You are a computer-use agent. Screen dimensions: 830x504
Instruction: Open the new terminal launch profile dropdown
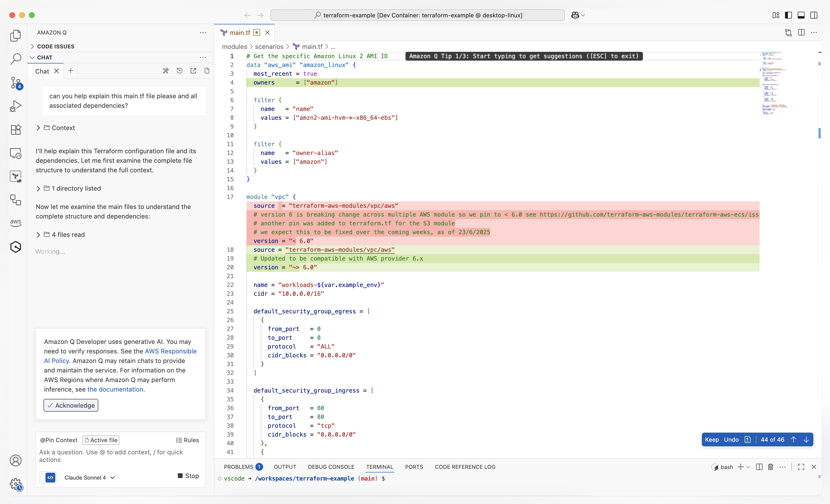[x=749, y=467]
